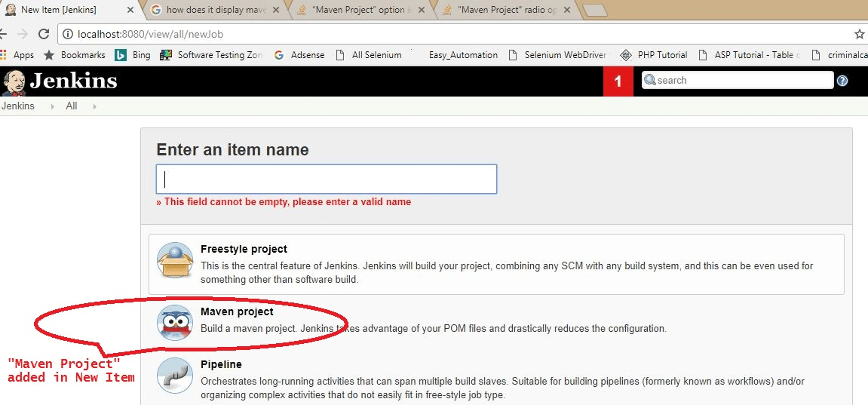Open the Selenium WebDriver bookmark
868x405 pixels.
[x=557, y=55]
